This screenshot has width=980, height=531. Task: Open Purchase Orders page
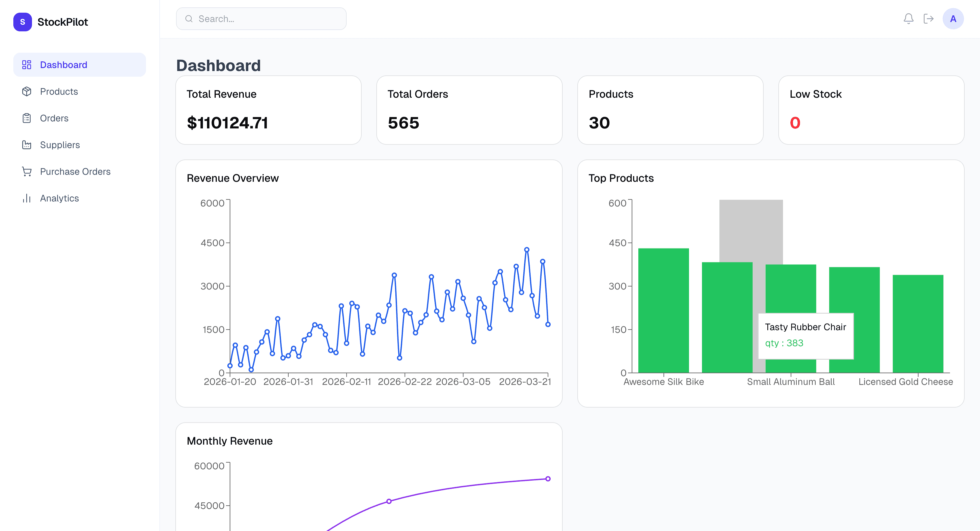coord(80,171)
